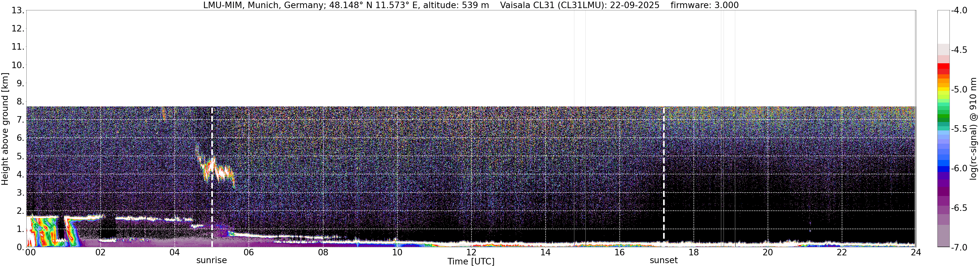Click the '13.' tick label on the height axis
The width and height of the screenshot is (980, 268).
tap(18, 10)
